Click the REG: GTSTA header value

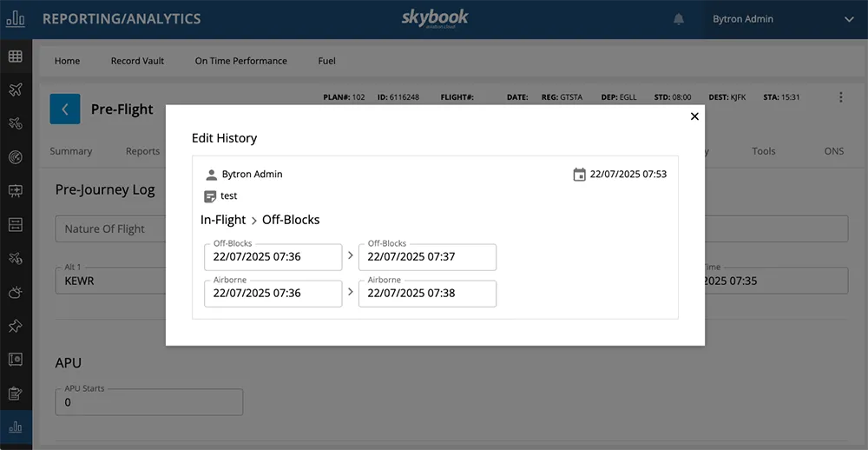pos(562,97)
